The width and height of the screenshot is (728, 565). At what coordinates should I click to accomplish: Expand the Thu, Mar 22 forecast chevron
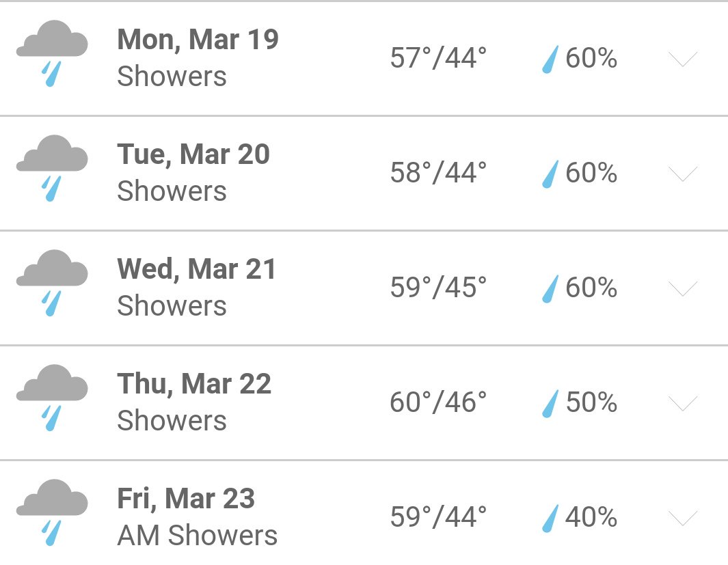(682, 403)
